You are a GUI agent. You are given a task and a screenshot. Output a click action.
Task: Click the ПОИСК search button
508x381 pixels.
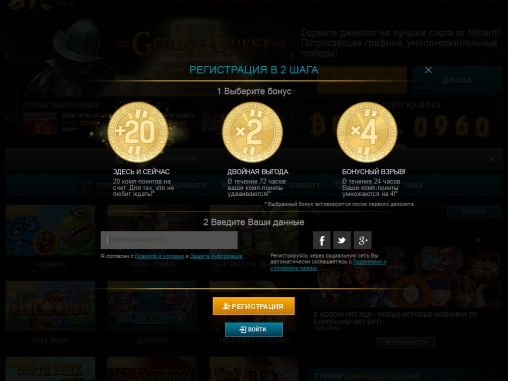(x=474, y=212)
